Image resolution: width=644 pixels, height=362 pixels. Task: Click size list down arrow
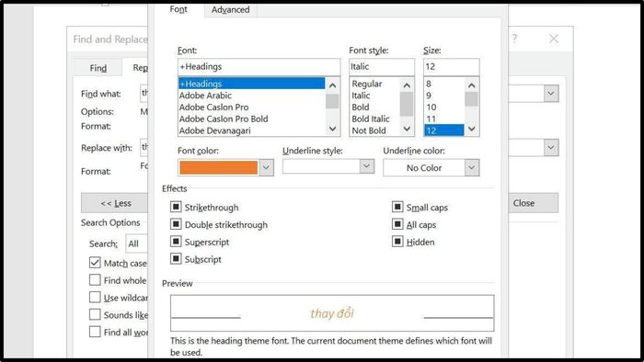pos(471,129)
